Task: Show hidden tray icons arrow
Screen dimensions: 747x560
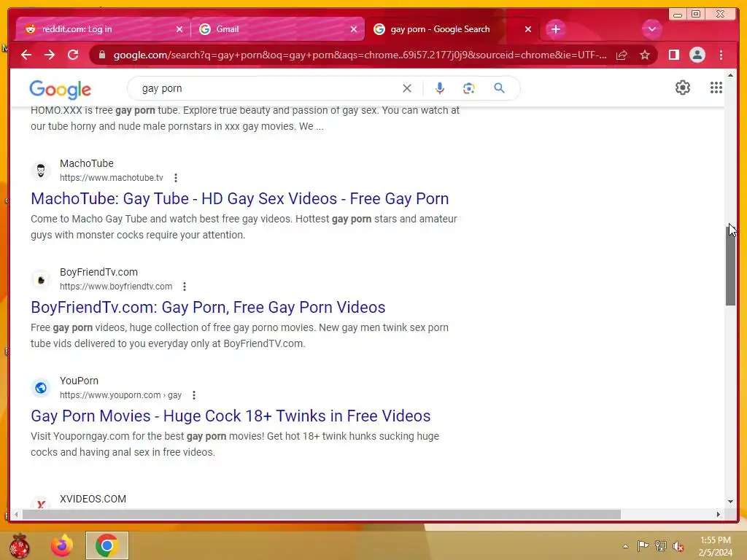Action: 625,546
